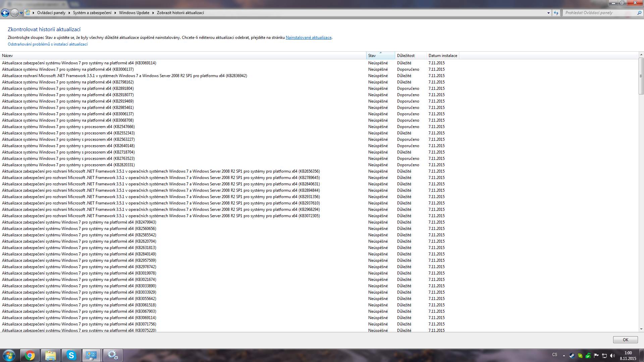This screenshot has width=644, height=362.
Task: Open the Windows Start orb
Action: coord(9,355)
